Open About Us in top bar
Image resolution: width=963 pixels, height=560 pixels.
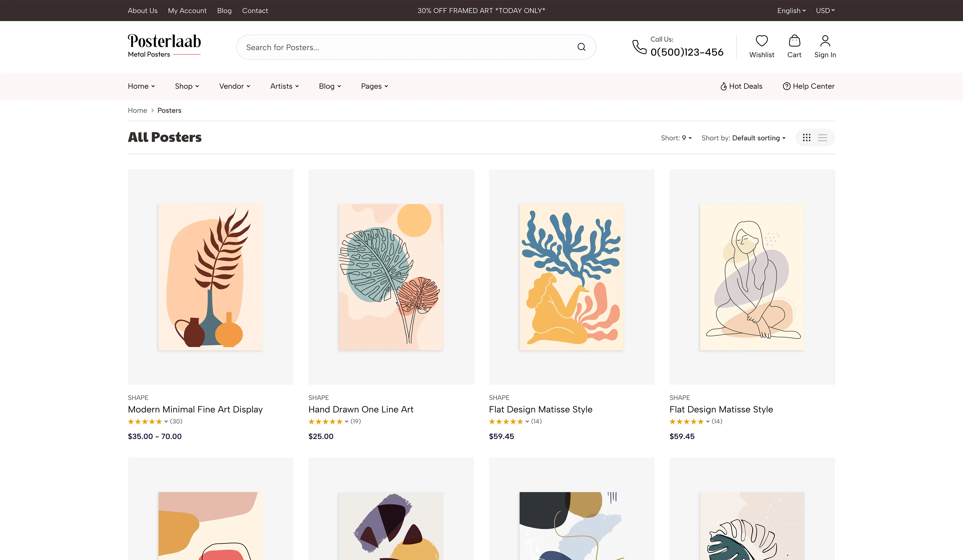tap(142, 11)
